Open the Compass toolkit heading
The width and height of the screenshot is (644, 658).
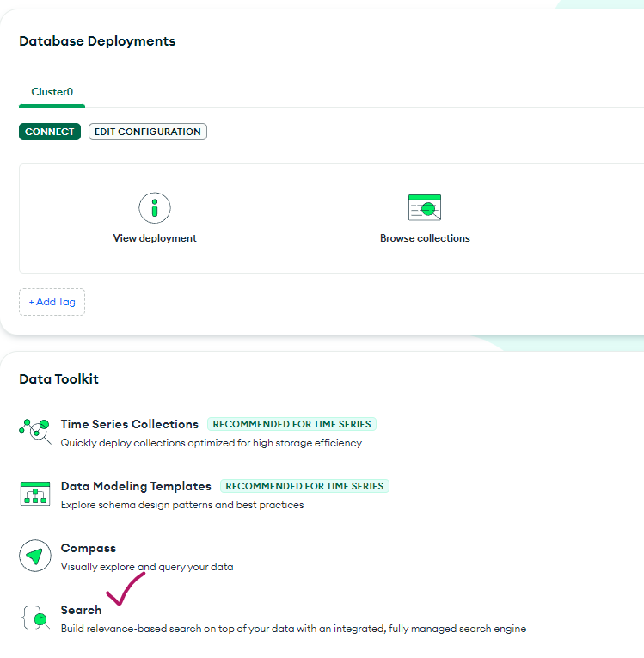tap(89, 548)
